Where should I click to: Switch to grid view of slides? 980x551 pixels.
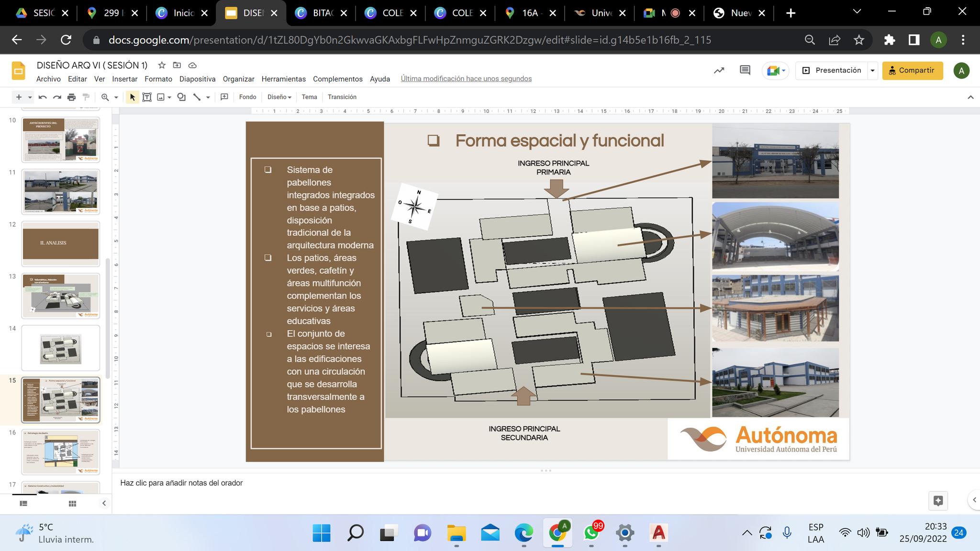[72, 503]
